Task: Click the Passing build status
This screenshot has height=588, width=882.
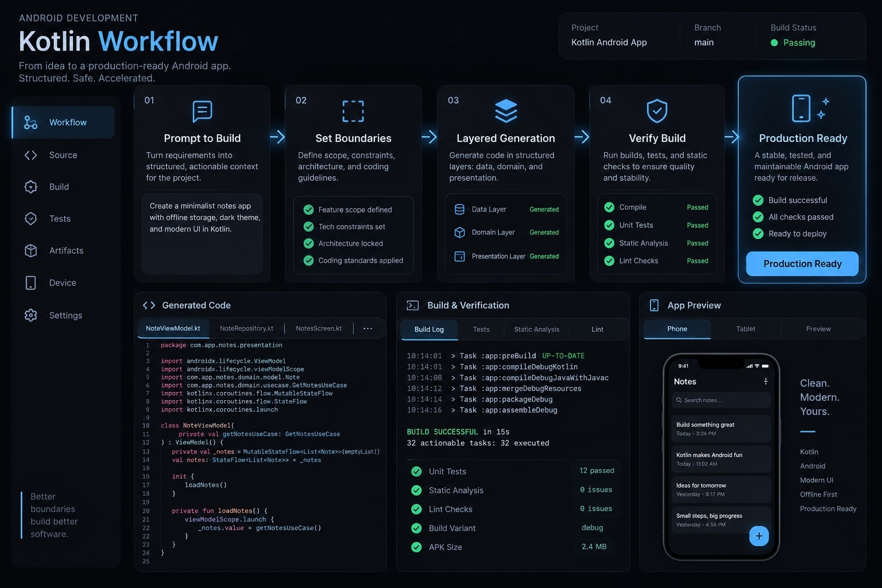Action: click(x=792, y=42)
